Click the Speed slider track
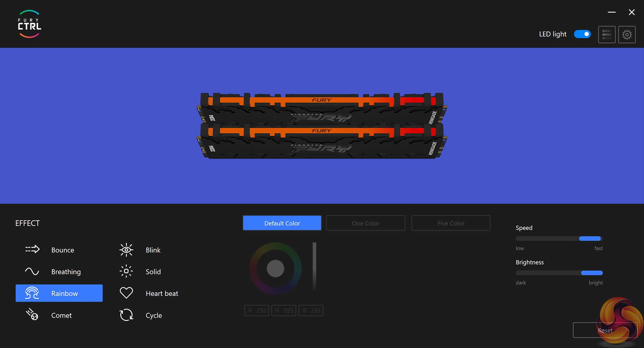This screenshot has height=348, width=644. click(x=559, y=238)
